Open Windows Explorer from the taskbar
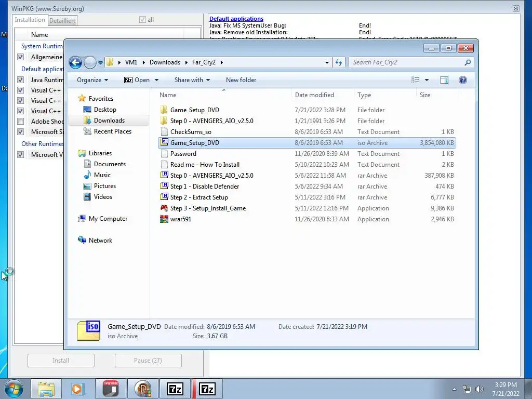Screen dimensions: 532x399 (46, 389)
